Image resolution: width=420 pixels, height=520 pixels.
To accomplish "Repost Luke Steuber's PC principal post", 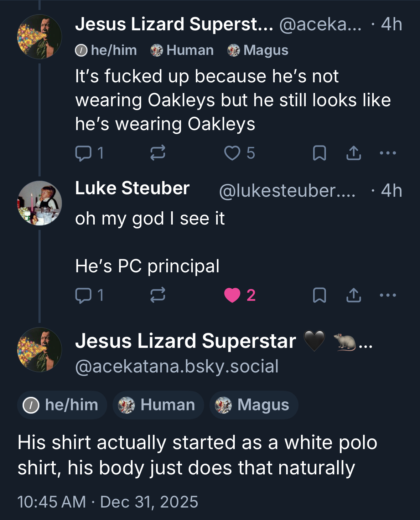I will click(x=157, y=295).
